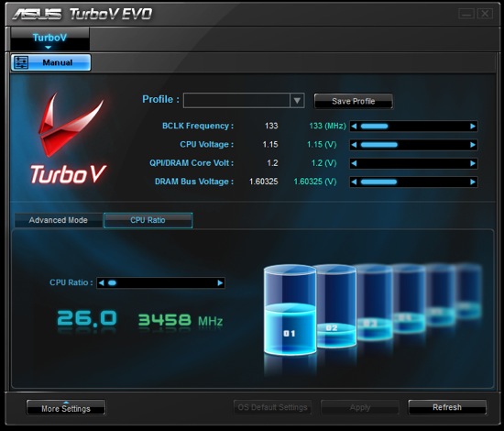Screen dimensions: 504x431
Task: Open the Profile dropdown arrow
Action: 297,101
